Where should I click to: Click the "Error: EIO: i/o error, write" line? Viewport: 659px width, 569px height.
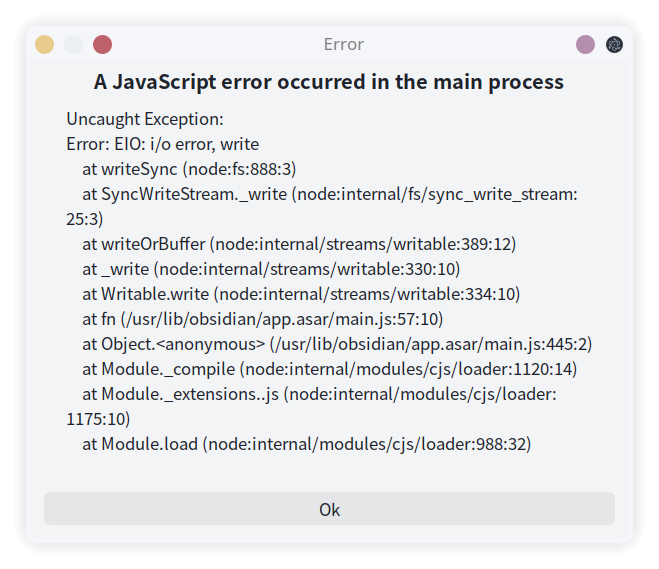pyautogui.click(x=163, y=144)
